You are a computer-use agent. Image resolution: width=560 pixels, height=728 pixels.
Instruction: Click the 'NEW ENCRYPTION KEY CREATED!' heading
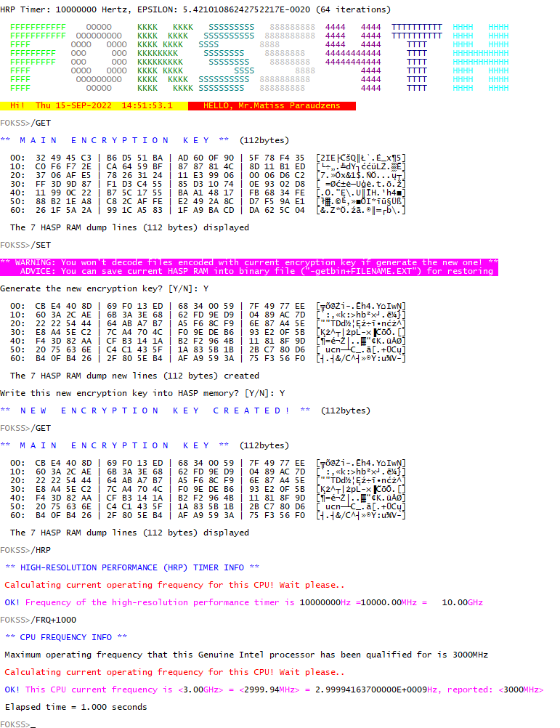point(155,410)
